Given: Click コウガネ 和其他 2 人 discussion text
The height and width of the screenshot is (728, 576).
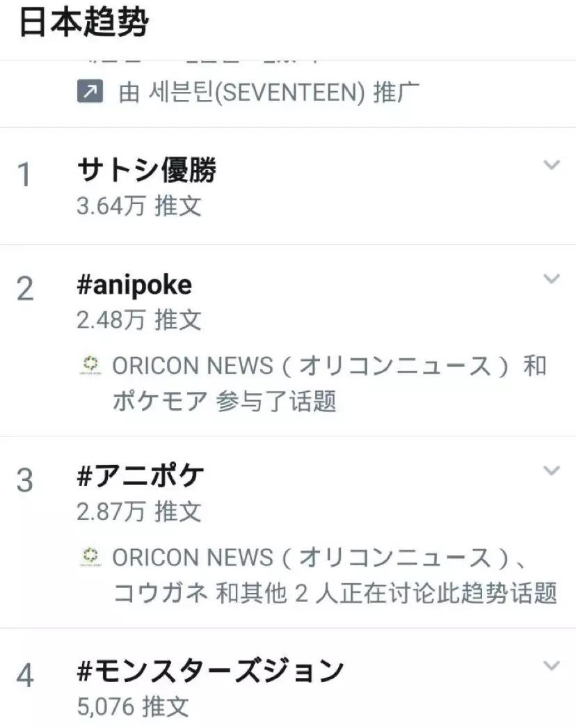Looking at the screenshot, I should pos(335,593).
